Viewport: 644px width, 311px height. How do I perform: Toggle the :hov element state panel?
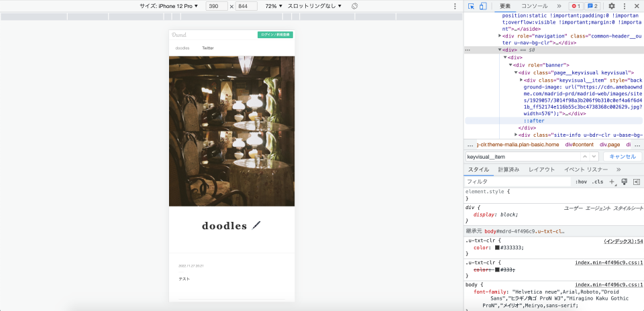click(x=581, y=182)
